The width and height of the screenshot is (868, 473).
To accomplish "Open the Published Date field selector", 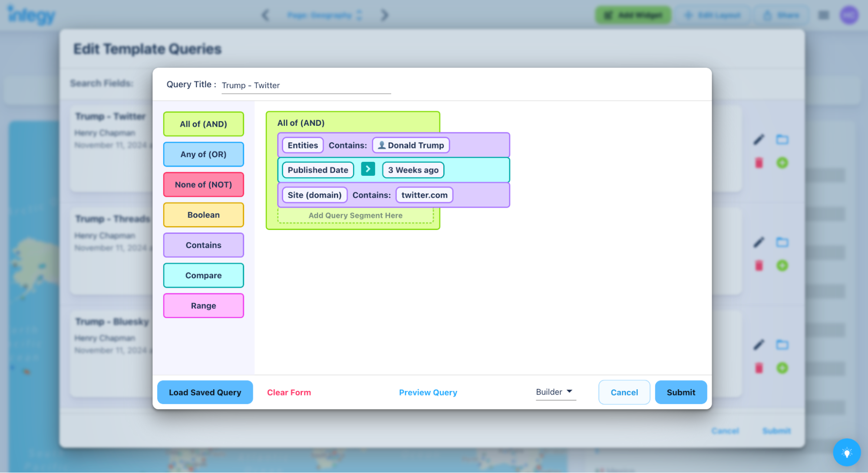I will (x=317, y=170).
